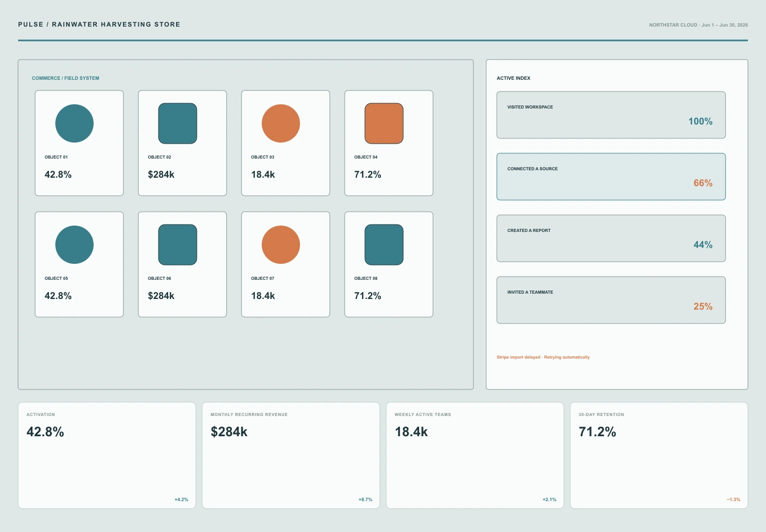Click the 'OBJECT 07' label
Viewport: 766px width, 532px height.
click(263, 278)
